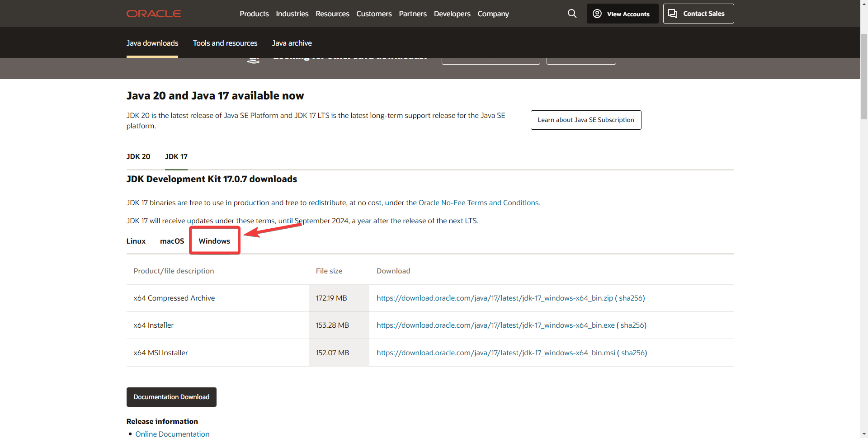Image resolution: width=868 pixels, height=438 pixels.
Task: Select the Linux tab
Action: (x=136, y=241)
